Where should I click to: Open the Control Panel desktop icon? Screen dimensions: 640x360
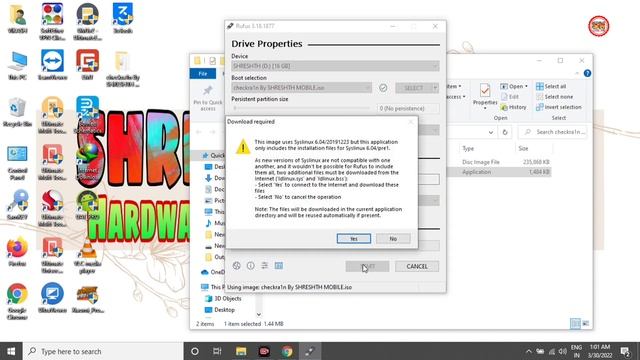point(17,162)
